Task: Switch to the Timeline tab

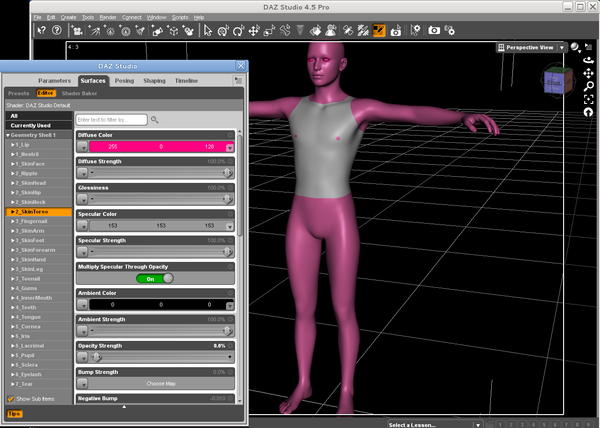Action: click(186, 81)
